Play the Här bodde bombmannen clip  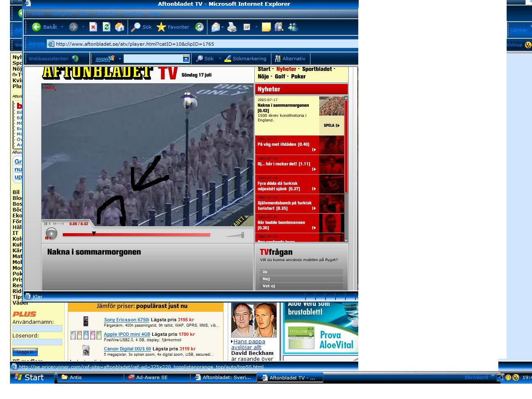tap(314, 228)
